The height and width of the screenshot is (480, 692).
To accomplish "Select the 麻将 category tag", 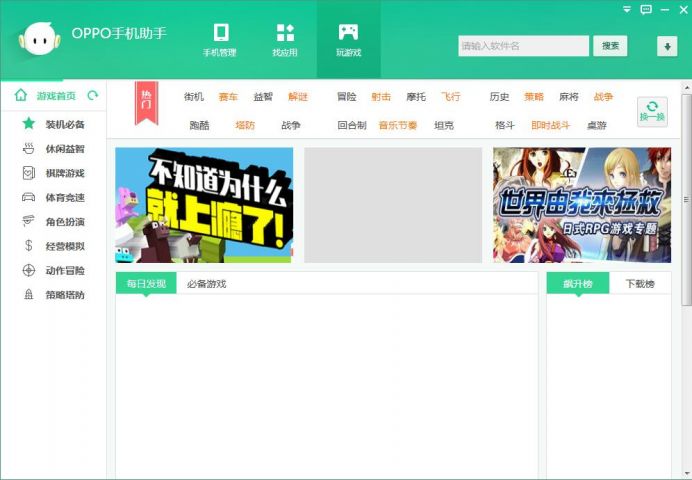I will click(x=568, y=97).
